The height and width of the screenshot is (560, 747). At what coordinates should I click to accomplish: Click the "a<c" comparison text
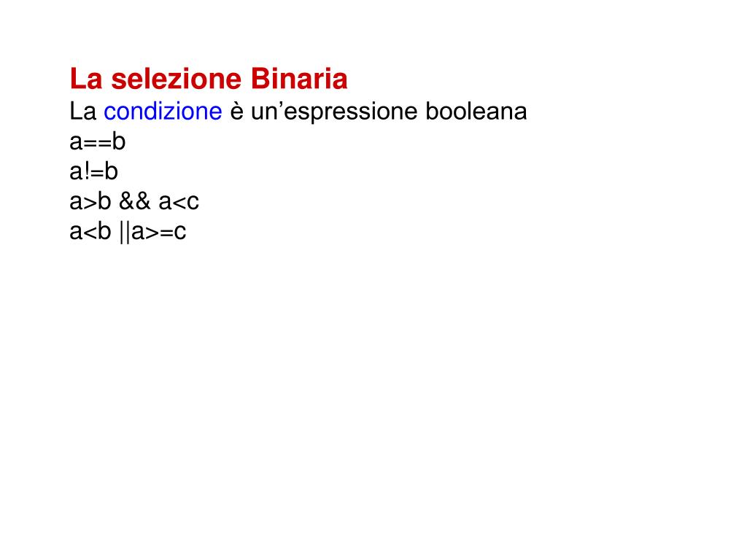[x=179, y=202]
